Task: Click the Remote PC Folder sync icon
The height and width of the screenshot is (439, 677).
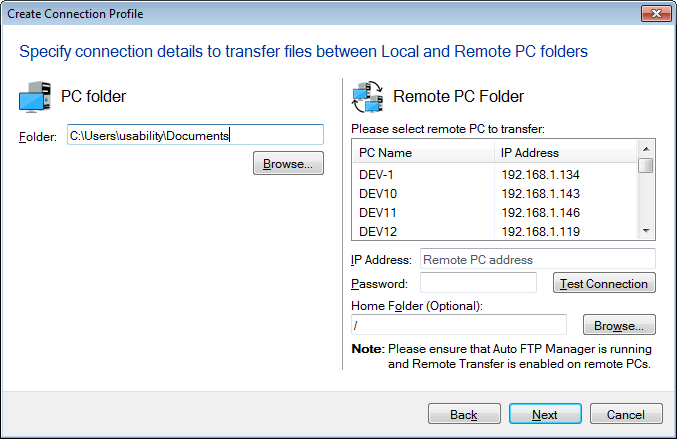Action: [x=368, y=97]
